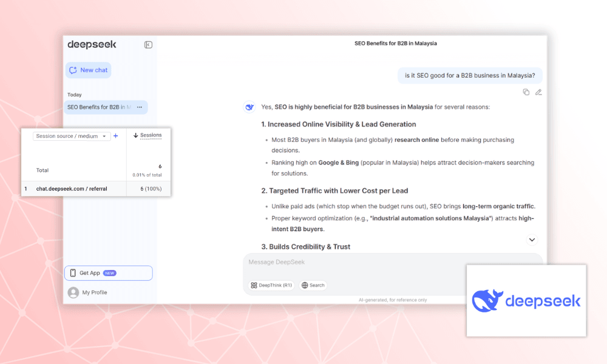Edit the user message with the pencil icon
This screenshot has height=364, width=607.
tap(538, 92)
